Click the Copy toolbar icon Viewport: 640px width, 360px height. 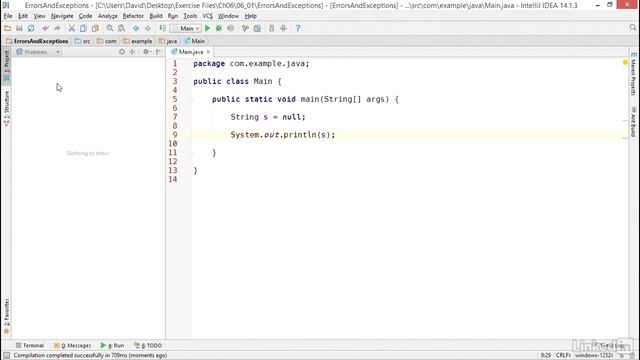[x=83, y=28]
